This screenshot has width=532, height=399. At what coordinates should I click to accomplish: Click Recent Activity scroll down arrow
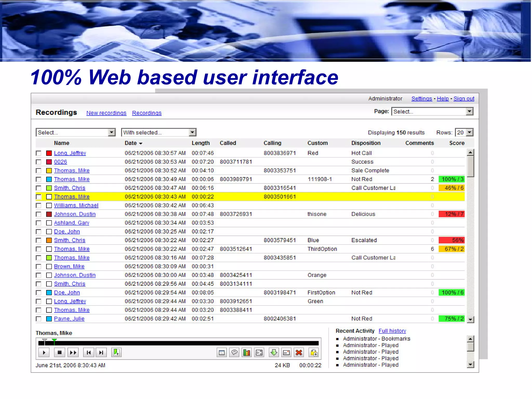click(470, 365)
